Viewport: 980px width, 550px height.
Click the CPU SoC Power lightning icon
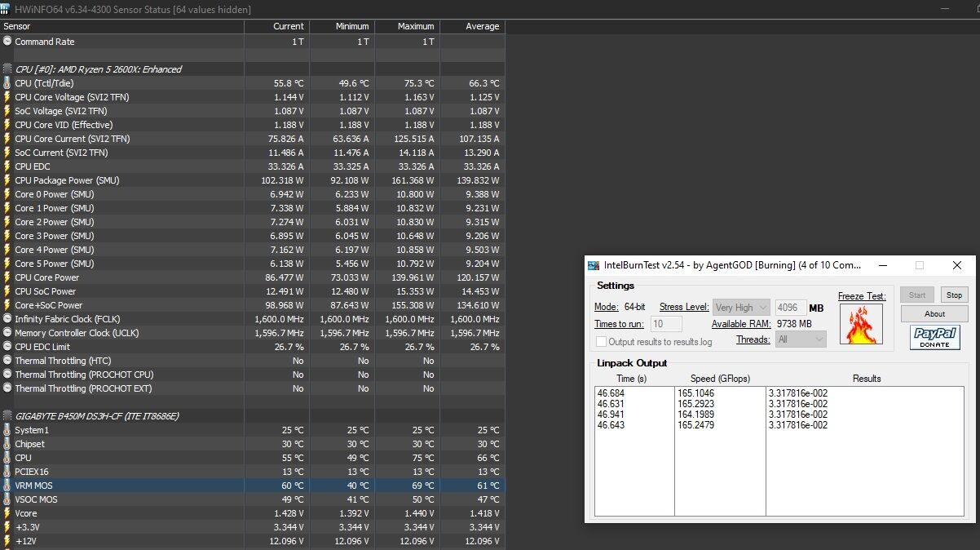[7, 291]
